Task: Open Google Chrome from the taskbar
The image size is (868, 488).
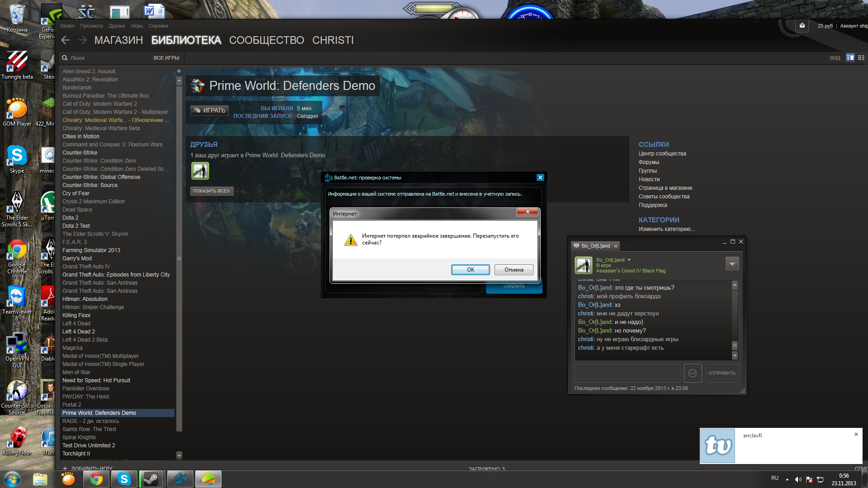Action: [x=96, y=479]
